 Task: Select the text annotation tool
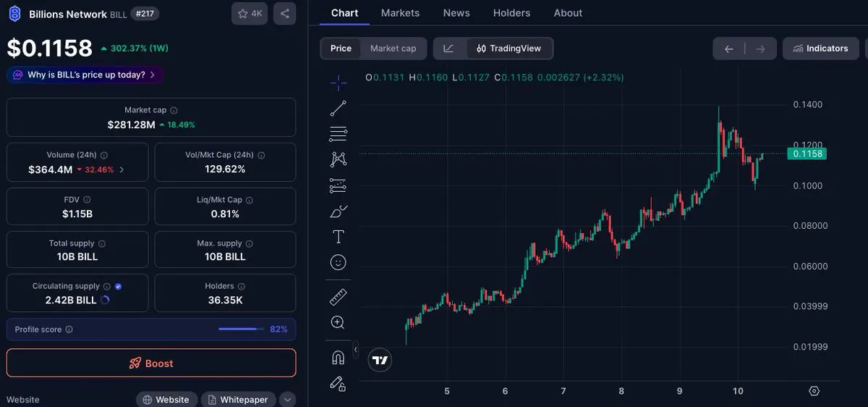pyautogui.click(x=339, y=237)
